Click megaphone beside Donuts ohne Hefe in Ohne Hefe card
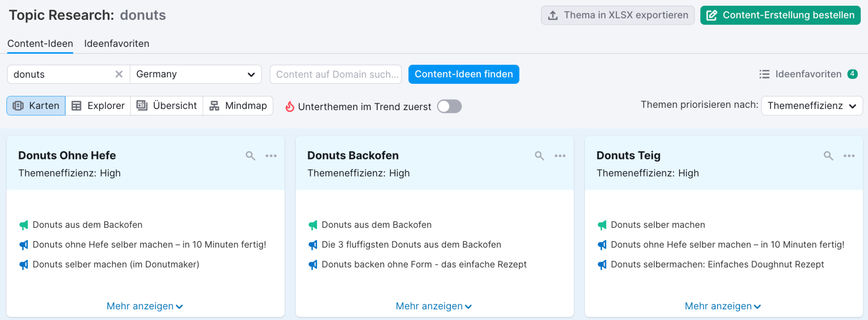 pyautogui.click(x=24, y=245)
